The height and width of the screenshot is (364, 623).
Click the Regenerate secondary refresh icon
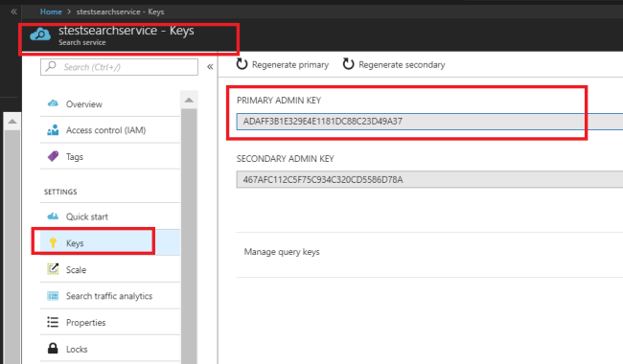click(x=348, y=64)
